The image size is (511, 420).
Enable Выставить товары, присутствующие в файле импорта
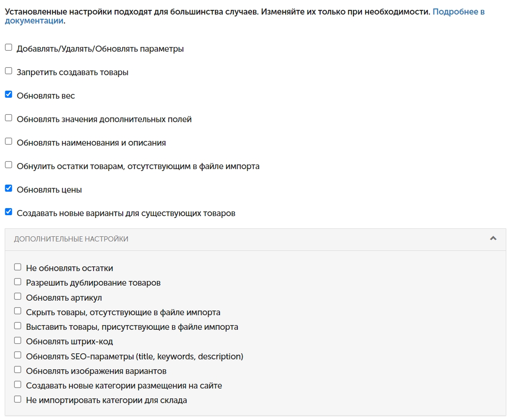pos(17,326)
